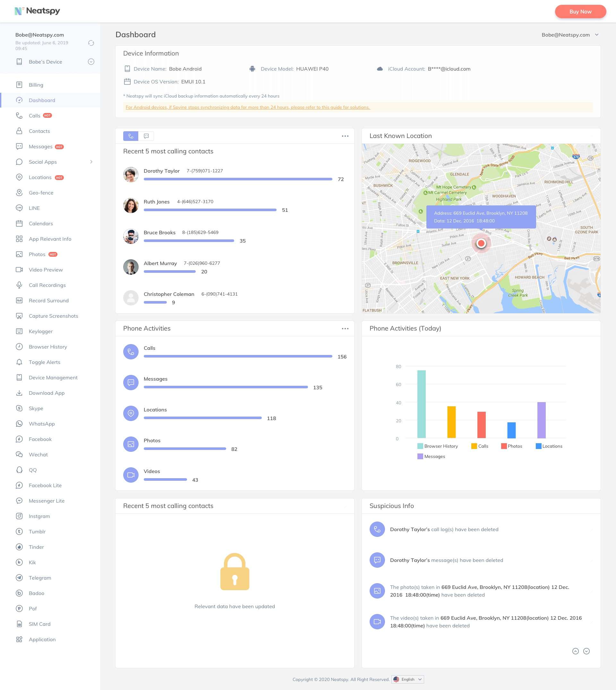This screenshot has width=616, height=690.
Task: Click the WhatsApp sidebar icon
Action: click(x=19, y=424)
